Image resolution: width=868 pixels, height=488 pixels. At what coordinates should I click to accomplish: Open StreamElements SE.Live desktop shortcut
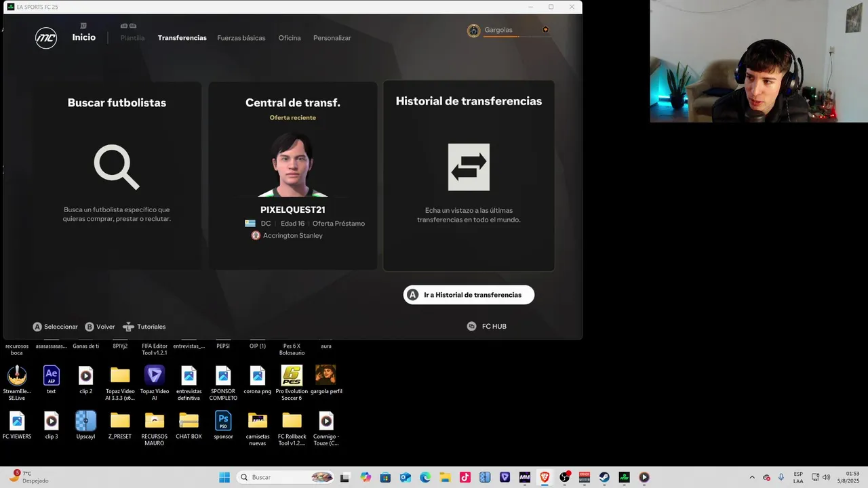(17, 382)
